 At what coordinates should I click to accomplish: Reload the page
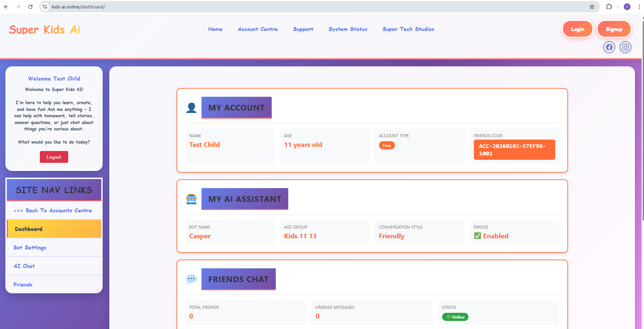point(30,7)
